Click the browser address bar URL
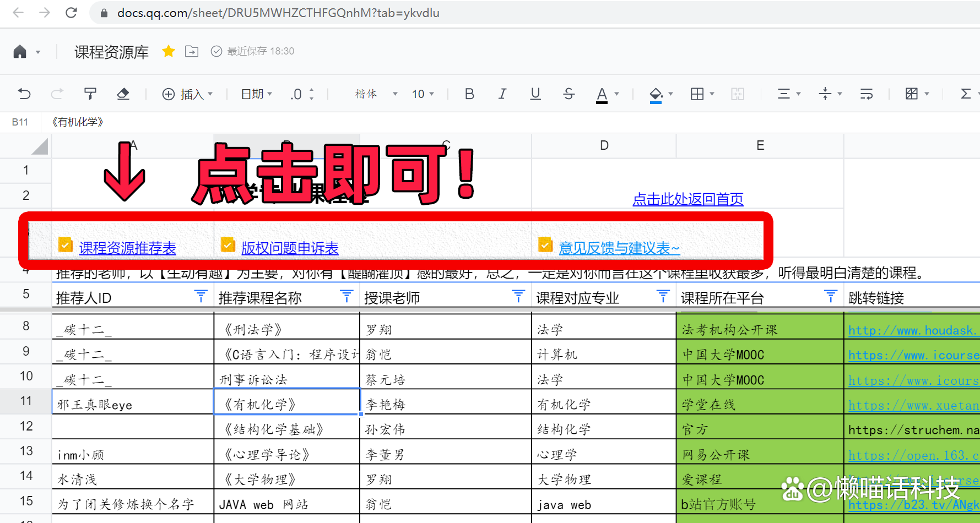Screen dimensions: 980x523 [278, 13]
